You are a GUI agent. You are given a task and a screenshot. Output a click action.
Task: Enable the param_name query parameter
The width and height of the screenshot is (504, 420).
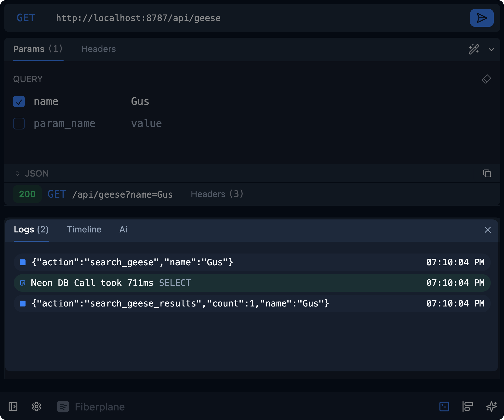point(19,124)
